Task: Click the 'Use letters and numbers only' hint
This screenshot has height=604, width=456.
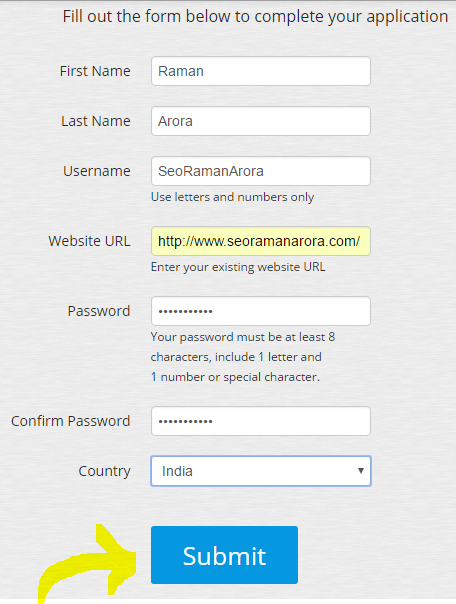Action: [232, 197]
